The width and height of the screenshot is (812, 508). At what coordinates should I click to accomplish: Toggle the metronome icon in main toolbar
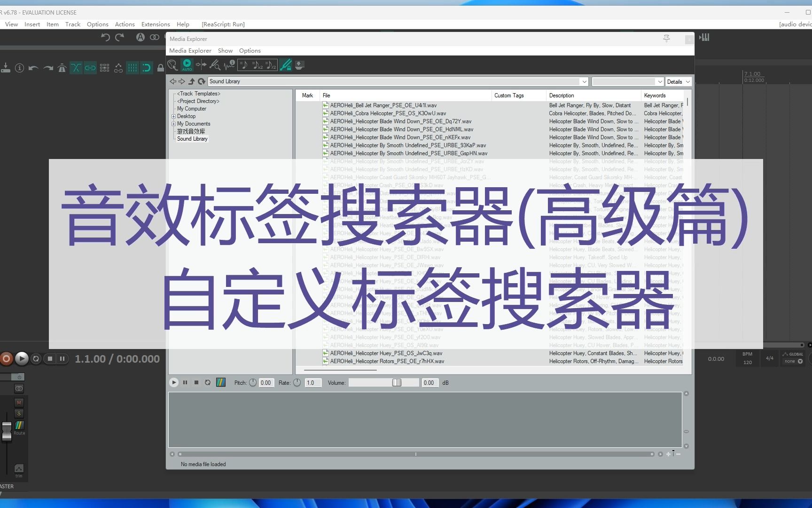pos(62,68)
